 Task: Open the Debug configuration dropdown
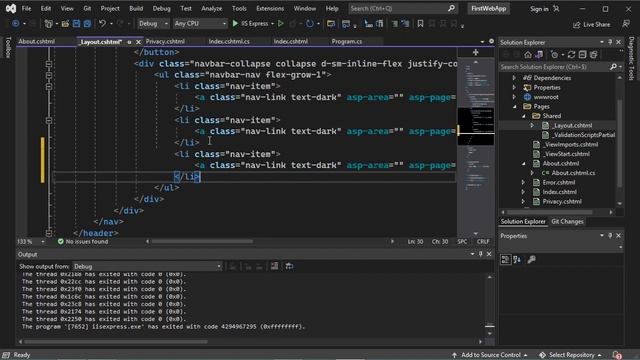click(x=153, y=24)
